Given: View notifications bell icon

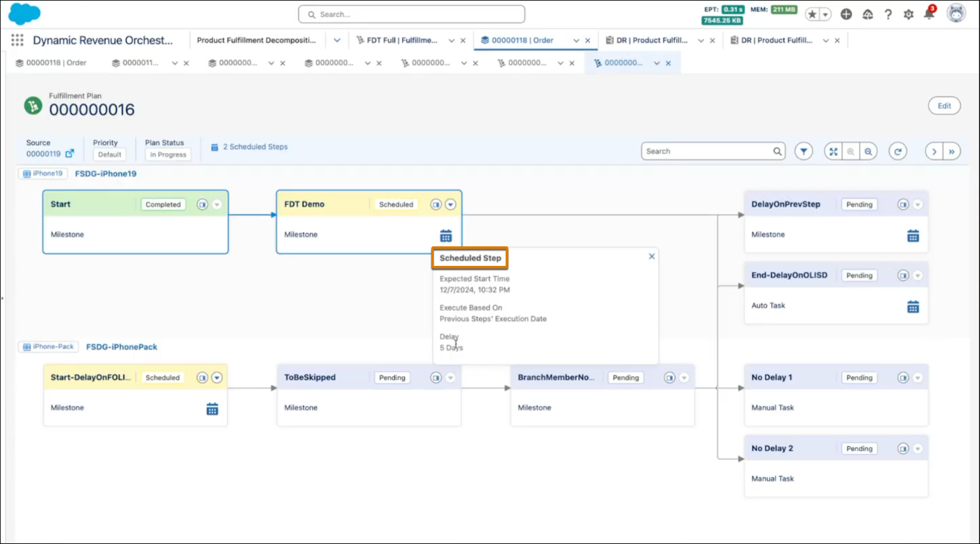Looking at the screenshot, I should 929,13.
